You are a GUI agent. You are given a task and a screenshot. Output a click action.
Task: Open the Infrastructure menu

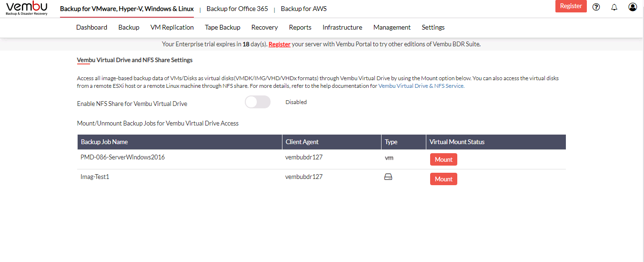(x=342, y=27)
